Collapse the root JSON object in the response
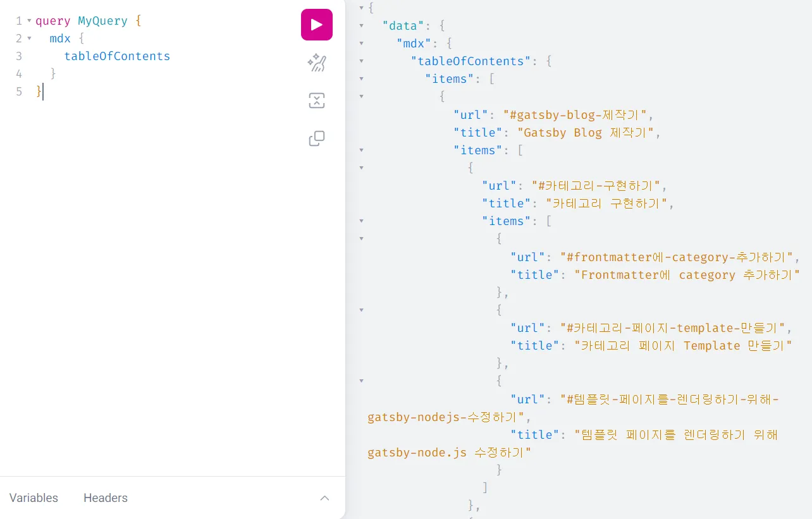812x519 pixels. [x=361, y=8]
